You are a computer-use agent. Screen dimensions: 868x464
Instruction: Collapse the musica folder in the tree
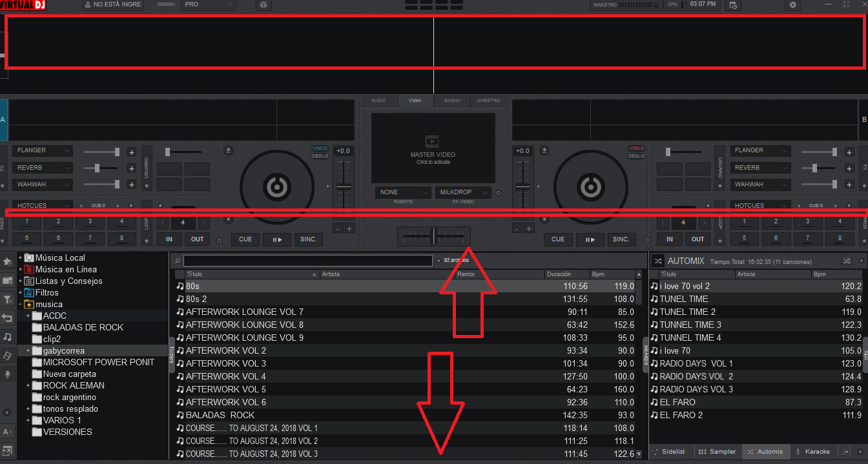(x=20, y=305)
